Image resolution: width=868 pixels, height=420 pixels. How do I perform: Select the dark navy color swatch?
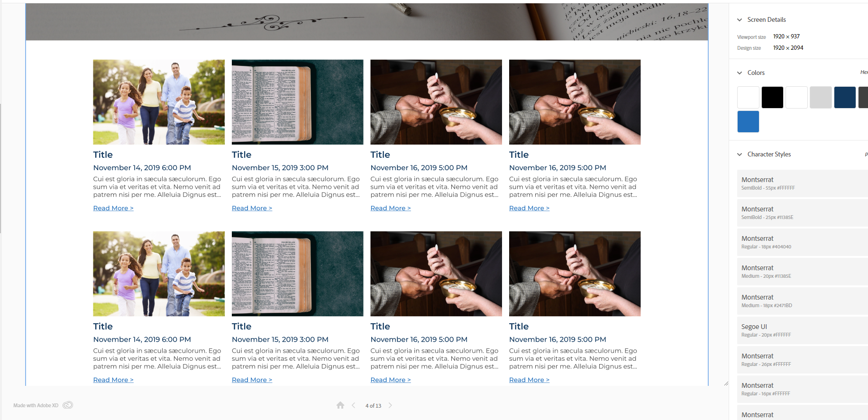pos(845,98)
